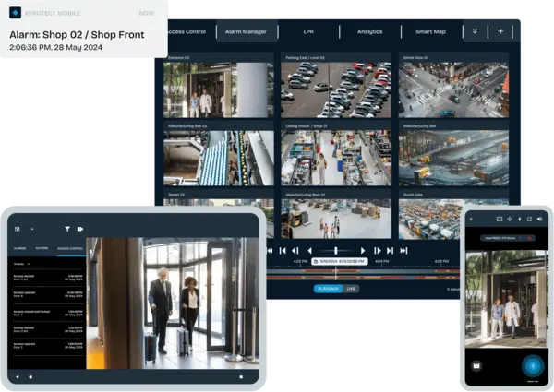Viewport: 554px width, 392px height.
Task: Play video in reverse
Action: [309, 251]
